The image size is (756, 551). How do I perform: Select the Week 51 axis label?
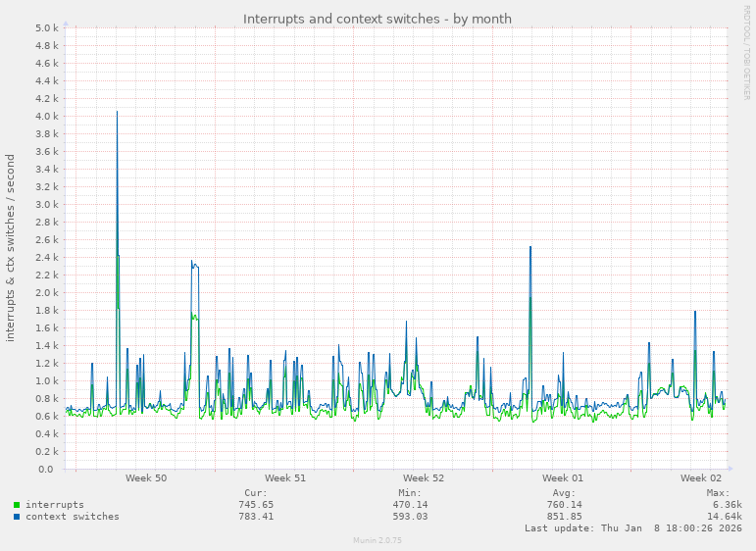tap(285, 478)
